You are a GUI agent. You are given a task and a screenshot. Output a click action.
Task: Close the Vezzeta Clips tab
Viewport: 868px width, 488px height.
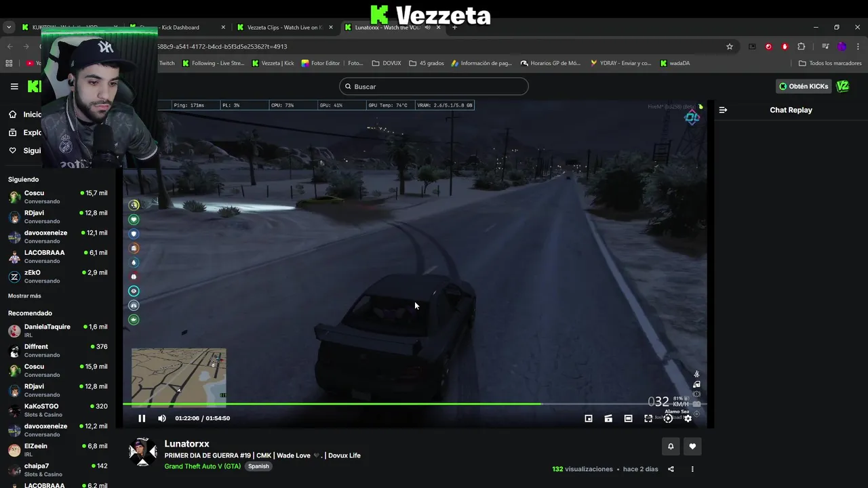tap(331, 27)
